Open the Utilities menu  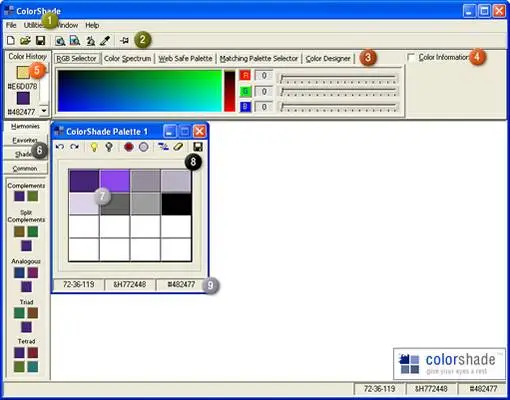(34, 25)
